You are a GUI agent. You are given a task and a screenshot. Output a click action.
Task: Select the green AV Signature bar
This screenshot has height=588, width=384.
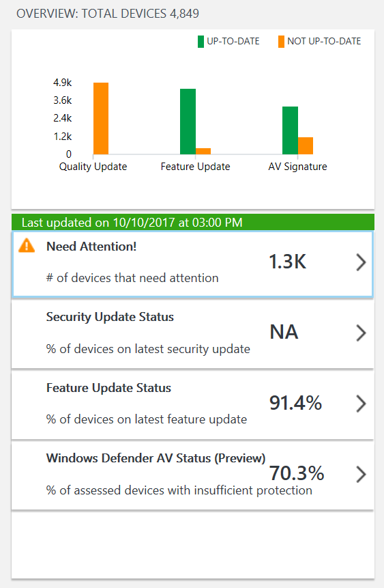[x=290, y=130]
